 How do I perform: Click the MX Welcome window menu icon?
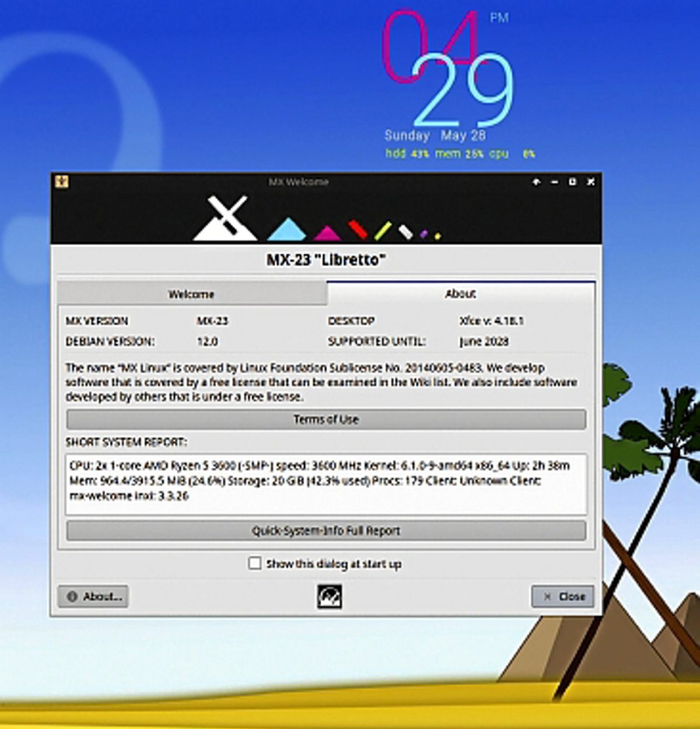[x=62, y=182]
